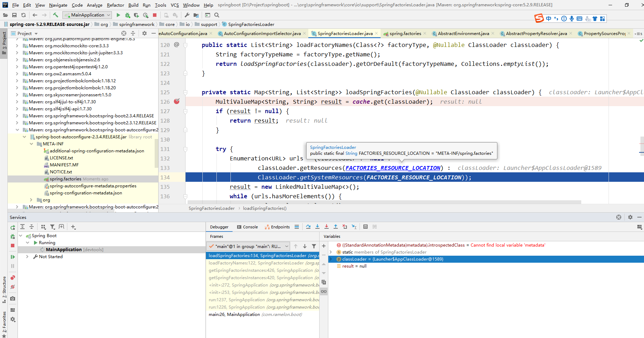Screen dimensions: 644x338
Task: Show the hidden editor tabs list dropdown
Action: coord(638,34)
